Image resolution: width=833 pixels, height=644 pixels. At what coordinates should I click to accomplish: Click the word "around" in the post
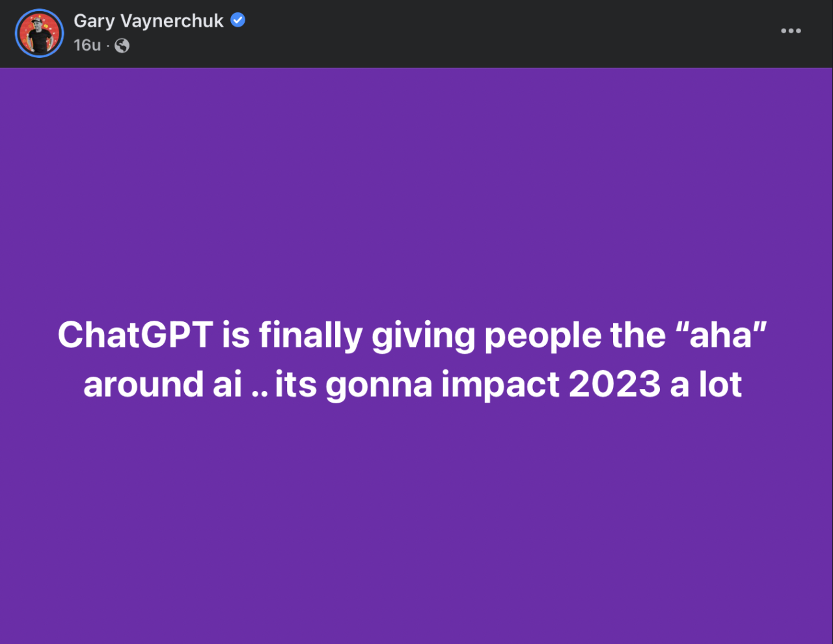click(143, 384)
